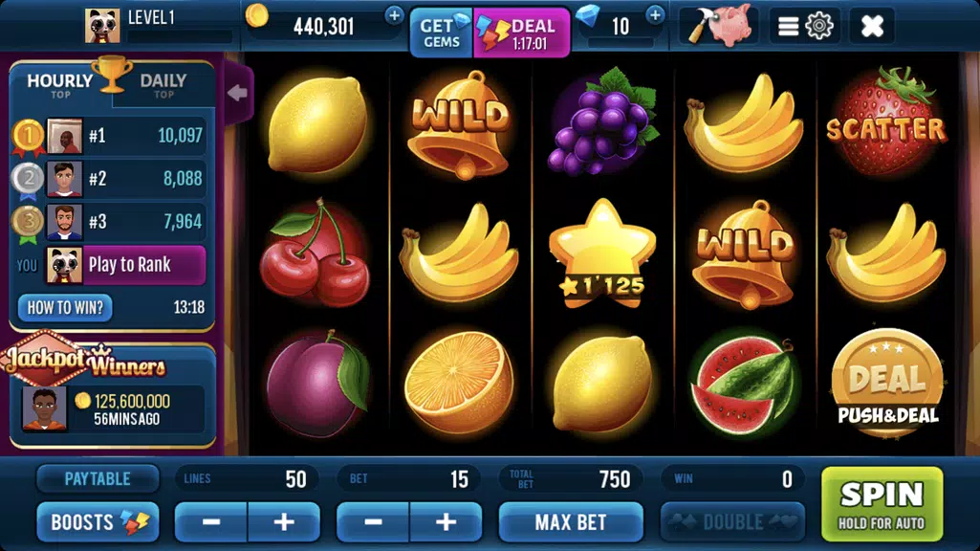Image resolution: width=980 pixels, height=551 pixels.
Task: Open the Boosts menu
Action: (98, 521)
